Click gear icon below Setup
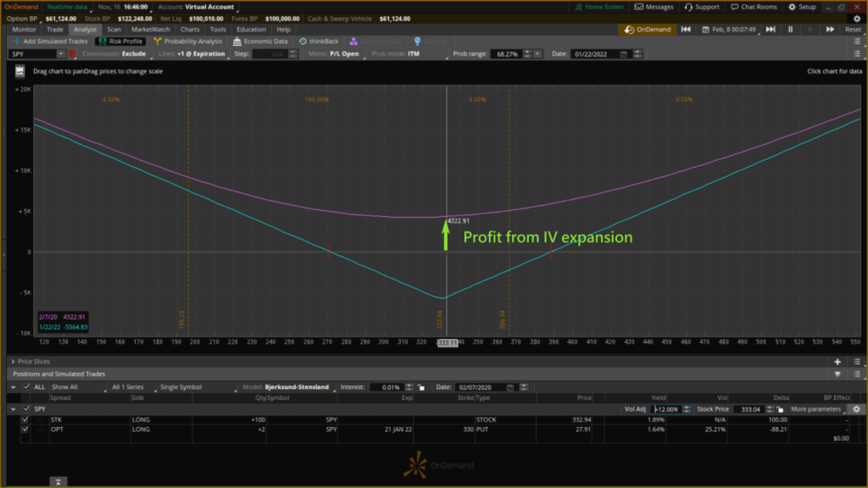The width and height of the screenshot is (868, 488). pyautogui.click(x=857, y=19)
